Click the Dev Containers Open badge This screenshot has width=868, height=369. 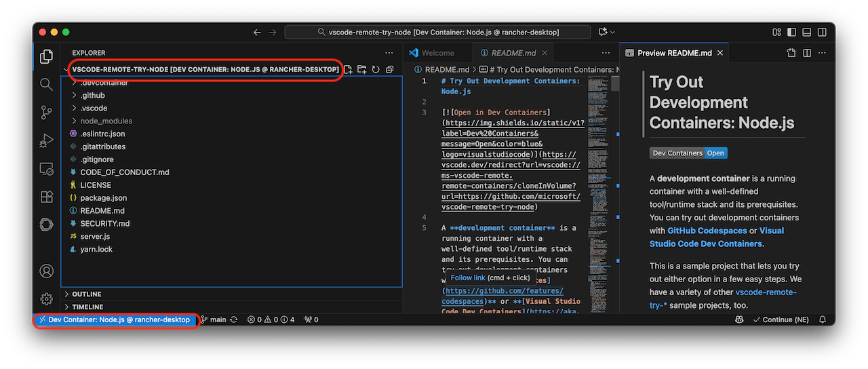tap(688, 153)
